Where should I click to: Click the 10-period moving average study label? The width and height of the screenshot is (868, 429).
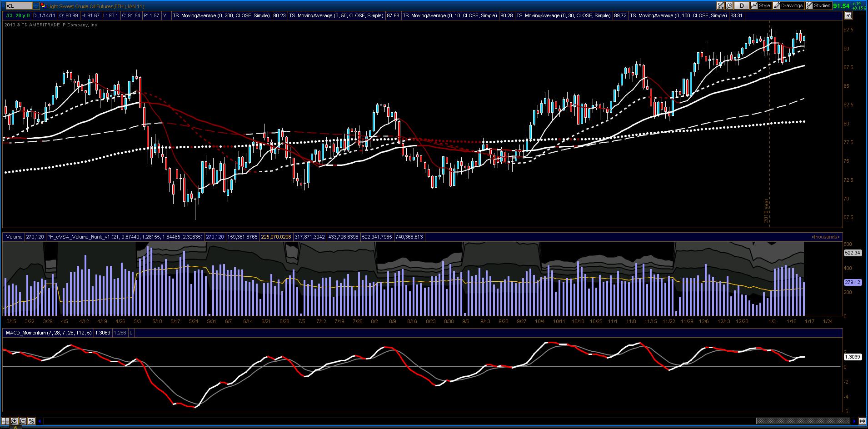coord(450,15)
